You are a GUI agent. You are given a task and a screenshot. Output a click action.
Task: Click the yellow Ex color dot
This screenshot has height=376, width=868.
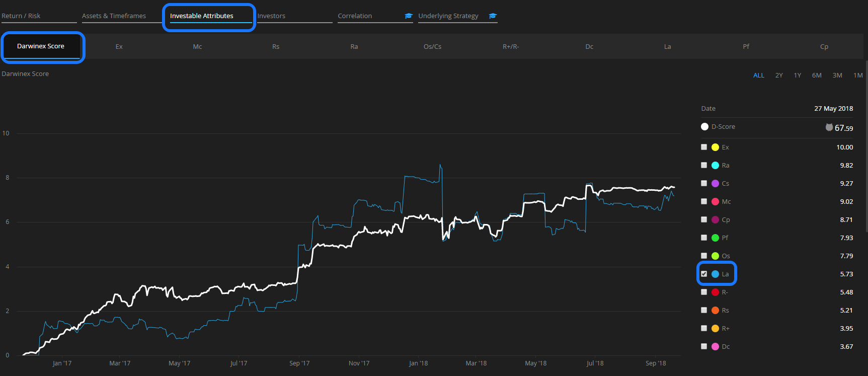715,147
